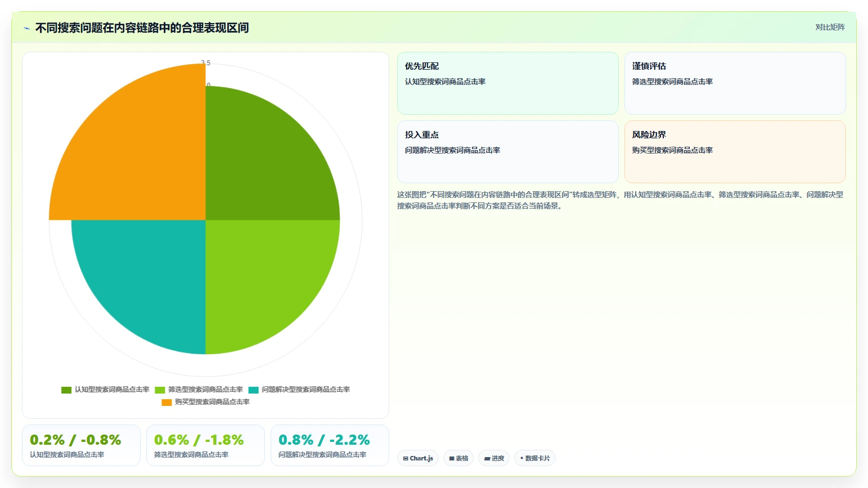868x488 pixels.
Task: Click the 表格 tag chip
Action: pos(458,458)
